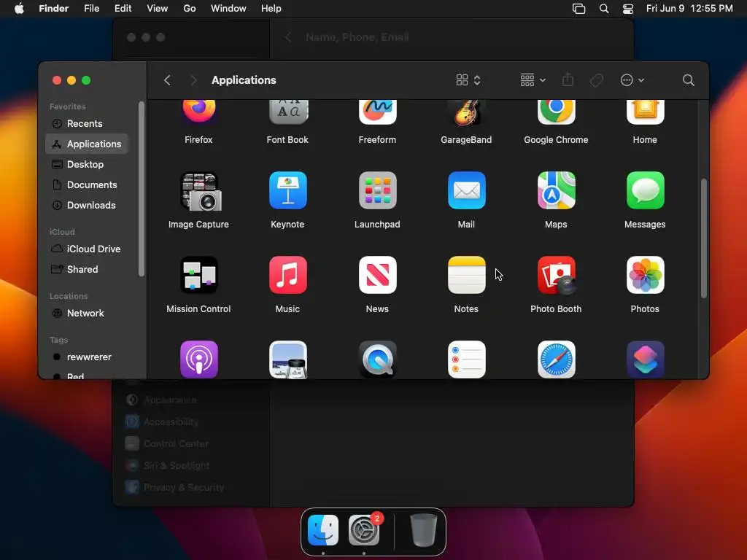Open the Finder menu
The height and width of the screenshot is (560, 747).
(54, 9)
